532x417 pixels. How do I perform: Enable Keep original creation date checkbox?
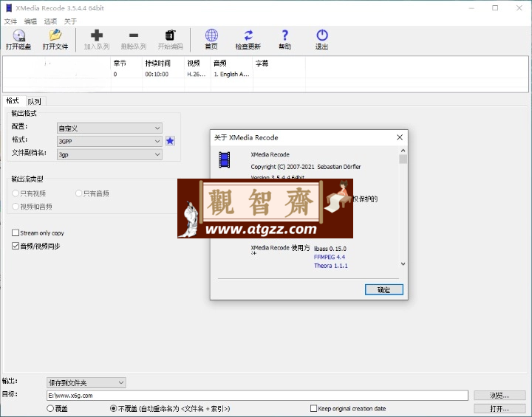(x=313, y=409)
